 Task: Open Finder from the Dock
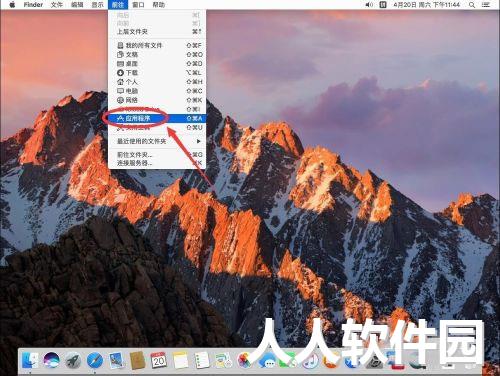(30, 360)
